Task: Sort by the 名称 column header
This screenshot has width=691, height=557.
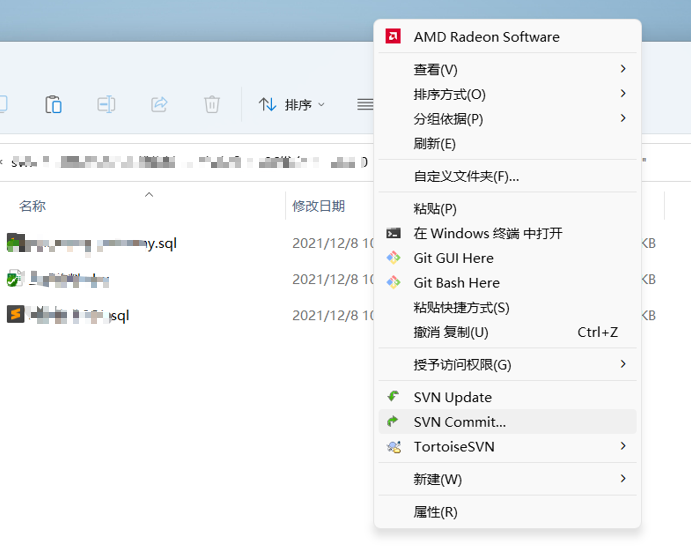Action: [x=33, y=206]
